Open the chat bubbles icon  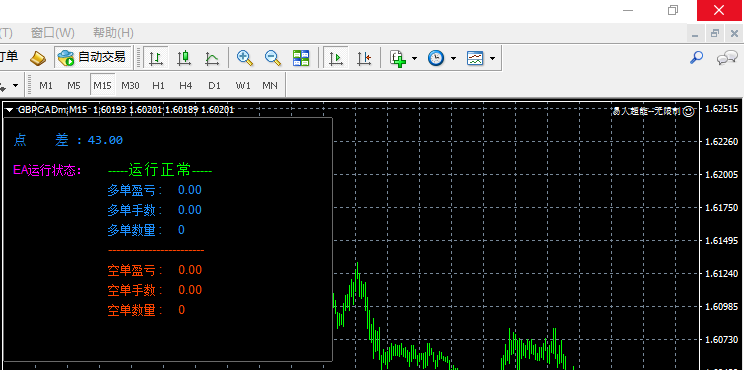(x=727, y=58)
